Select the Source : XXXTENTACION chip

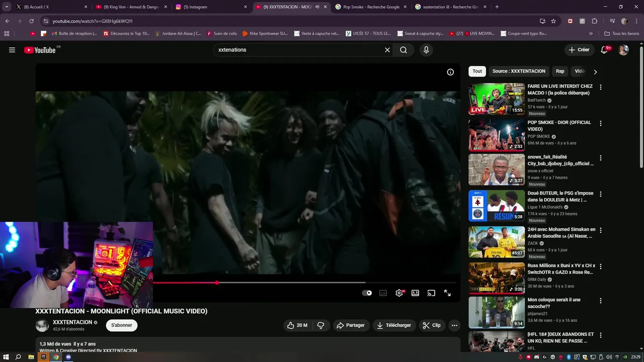pyautogui.click(x=519, y=71)
